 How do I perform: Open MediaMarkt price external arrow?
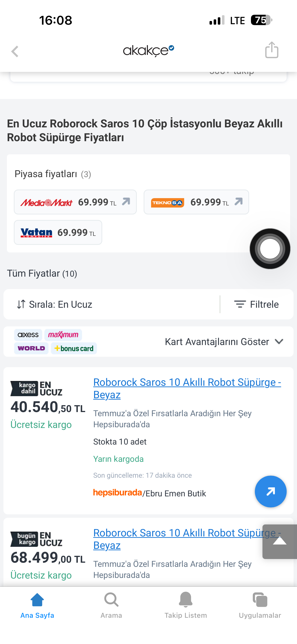click(126, 202)
